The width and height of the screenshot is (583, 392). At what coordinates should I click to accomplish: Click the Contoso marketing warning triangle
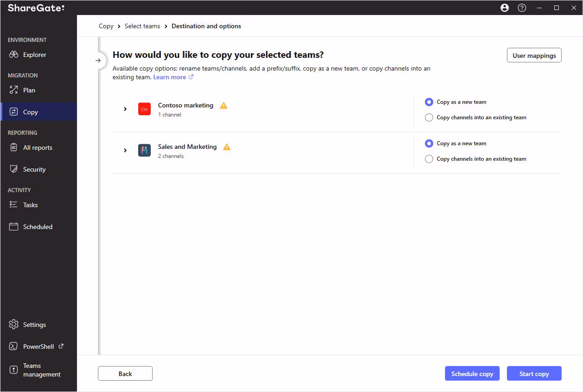[x=224, y=105]
